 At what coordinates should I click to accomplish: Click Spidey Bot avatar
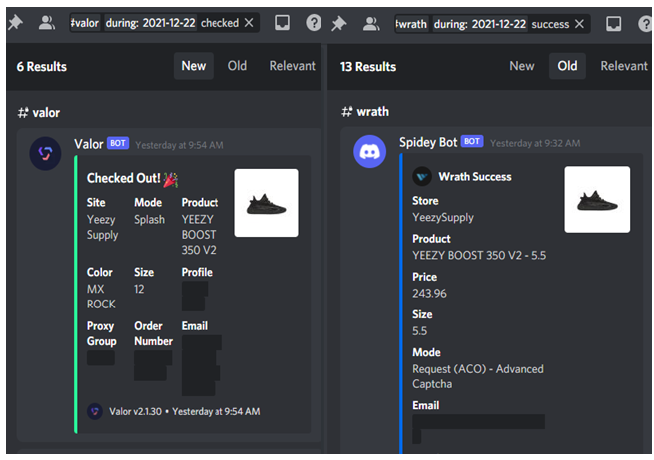coord(370,151)
